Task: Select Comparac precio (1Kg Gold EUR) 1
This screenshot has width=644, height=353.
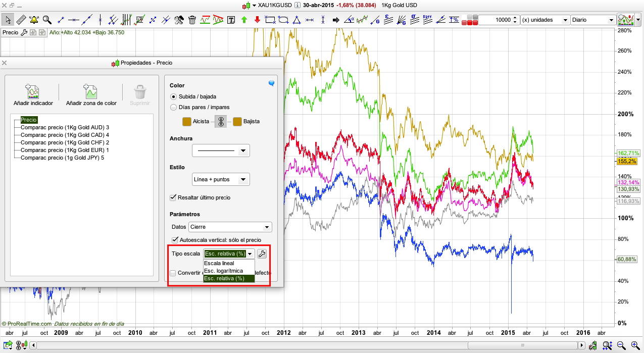Action: click(x=65, y=150)
